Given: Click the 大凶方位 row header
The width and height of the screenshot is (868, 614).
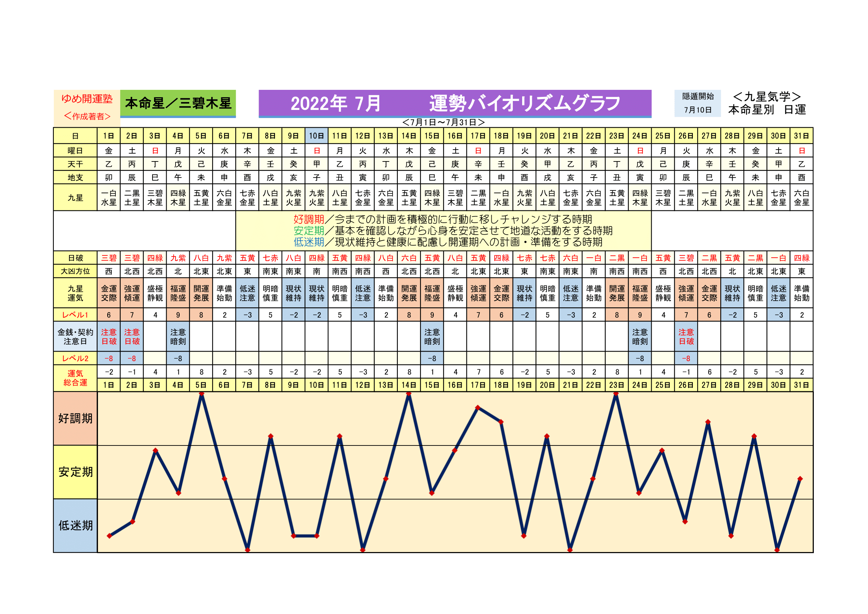Looking at the screenshot, I should [75, 271].
